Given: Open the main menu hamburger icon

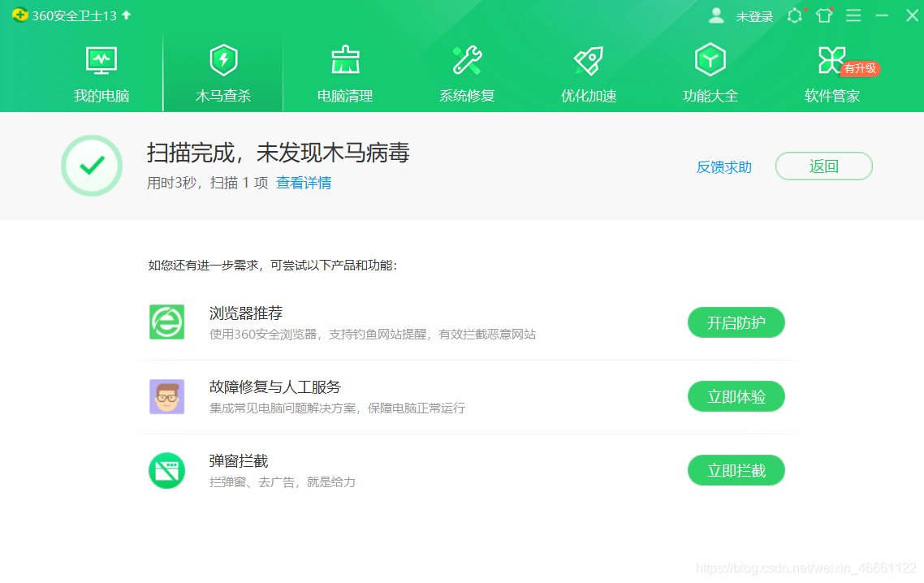Looking at the screenshot, I should click(853, 15).
